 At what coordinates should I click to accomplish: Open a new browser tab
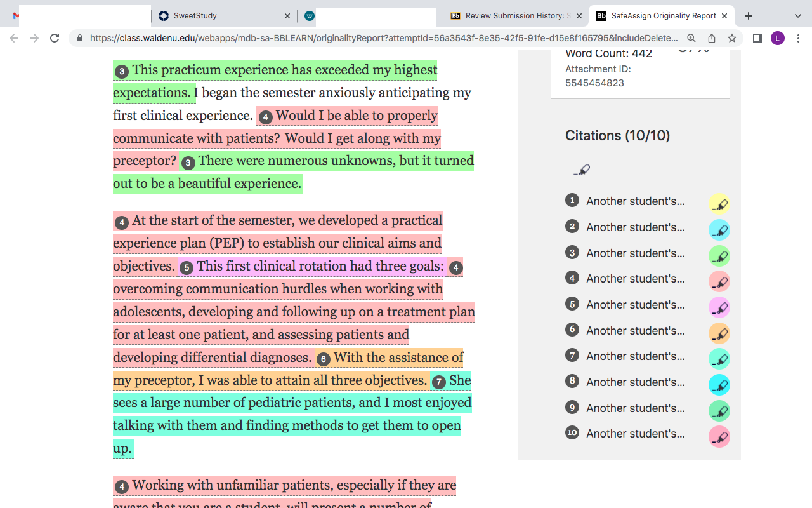pyautogui.click(x=749, y=16)
